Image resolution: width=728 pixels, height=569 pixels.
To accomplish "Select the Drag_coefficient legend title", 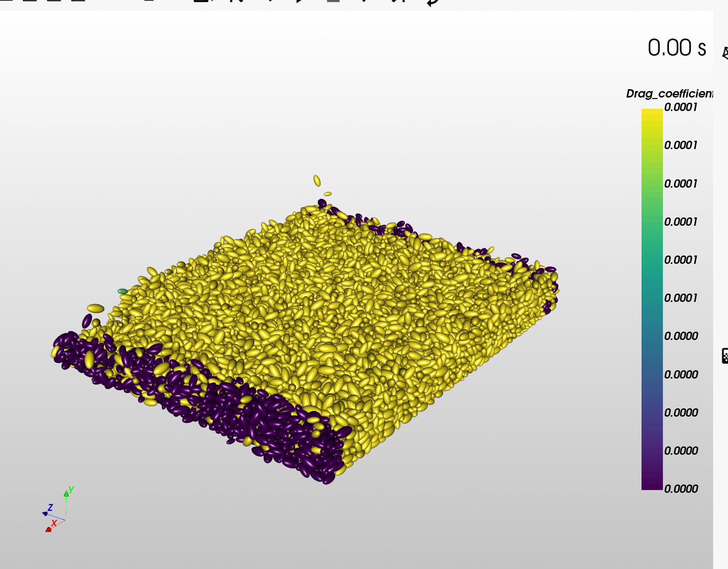I will 669,93.
